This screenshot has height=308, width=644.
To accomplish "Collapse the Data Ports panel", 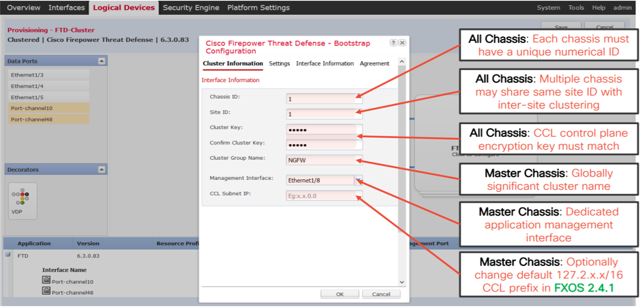I will (x=102, y=61).
